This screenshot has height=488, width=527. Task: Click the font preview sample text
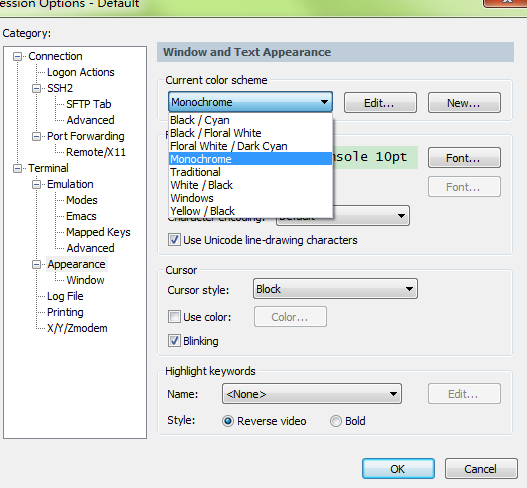375,157
